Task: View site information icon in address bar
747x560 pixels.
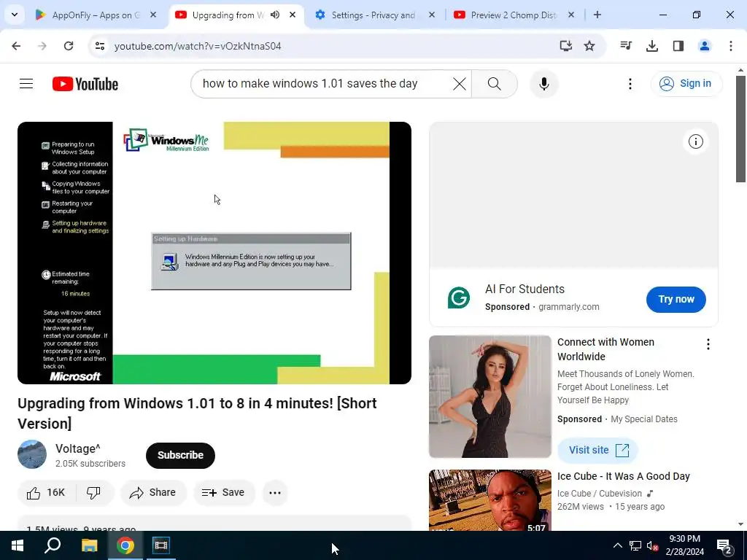Action: pos(99,46)
